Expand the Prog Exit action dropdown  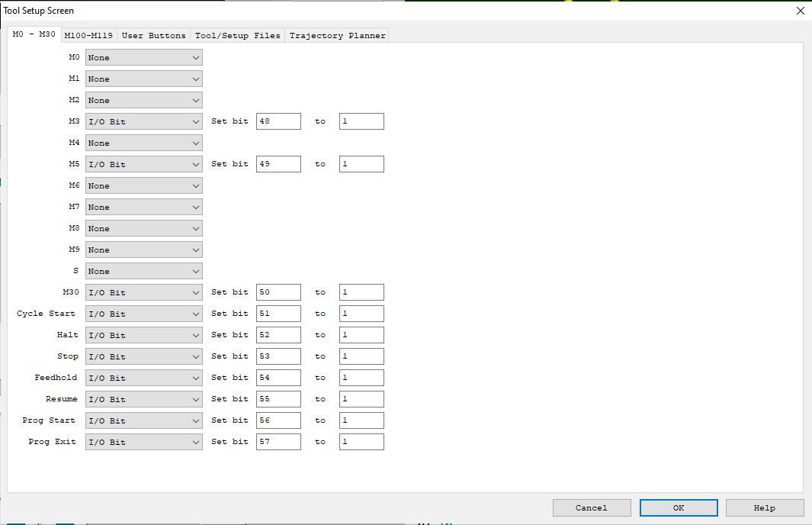click(143, 443)
